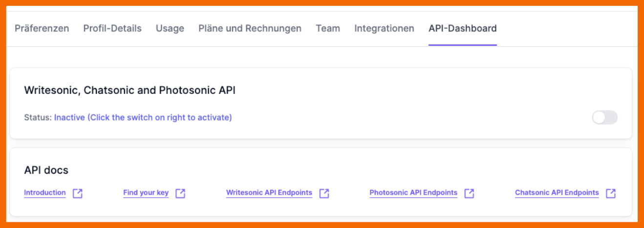Open the Introduction docs link
The height and width of the screenshot is (228, 644).
tap(45, 193)
